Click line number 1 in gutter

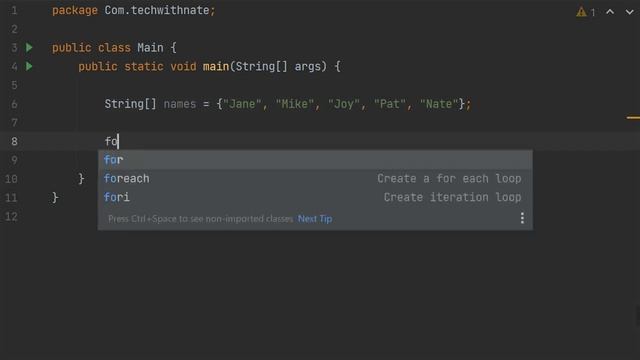coord(14,10)
